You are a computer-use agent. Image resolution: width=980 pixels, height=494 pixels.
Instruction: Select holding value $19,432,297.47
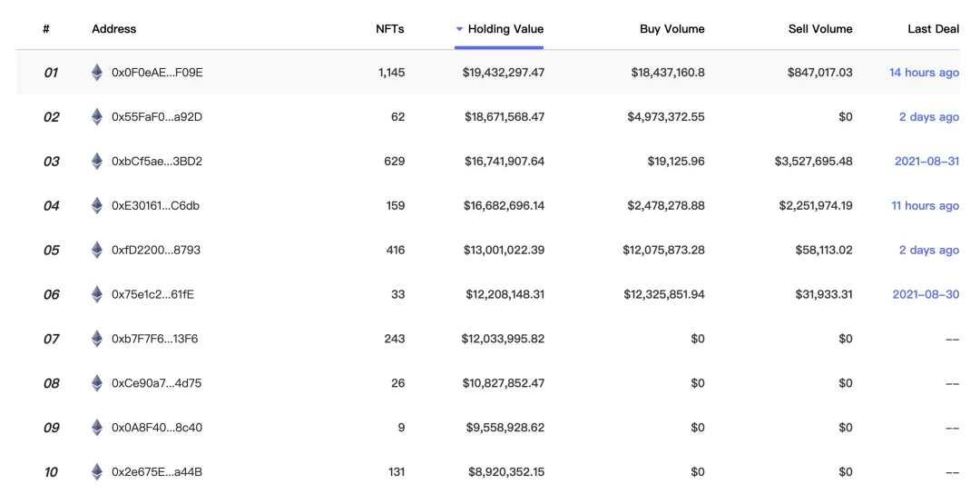pos(503,73)
